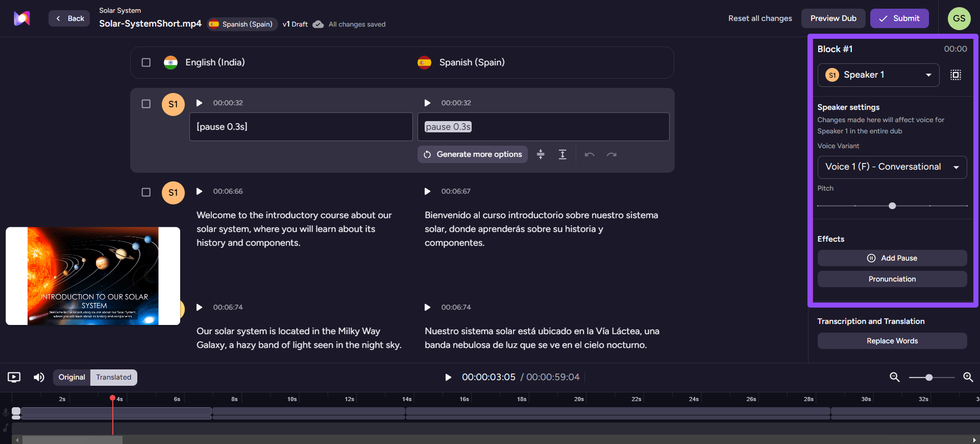Zoom out the timeline with the magnifier minus icon
The image size is (980, 444).
895,377
